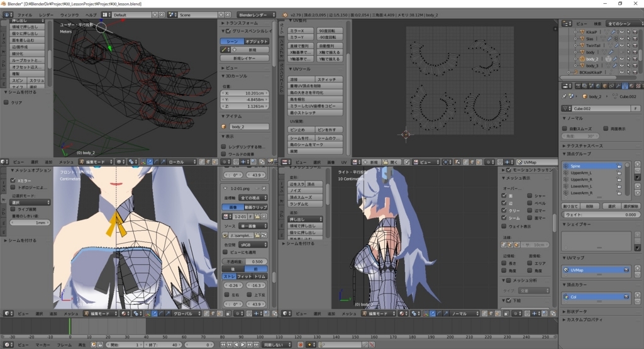The height and width of the screenshot is (349, 644).
Task: Enable the 両面表示 checkbox
Action: 606,128
